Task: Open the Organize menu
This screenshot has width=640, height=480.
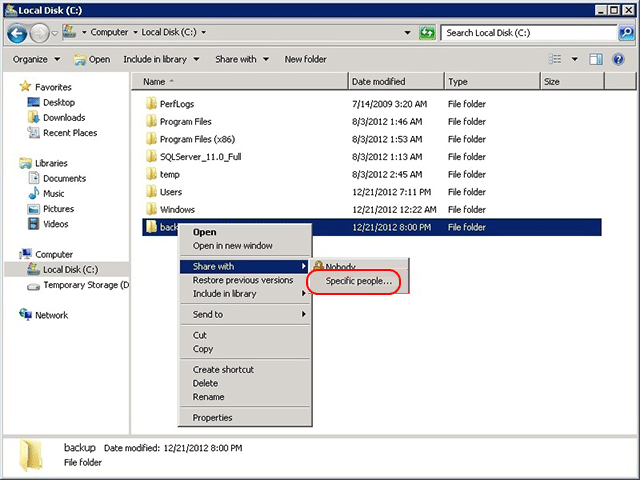Action: 36,59
